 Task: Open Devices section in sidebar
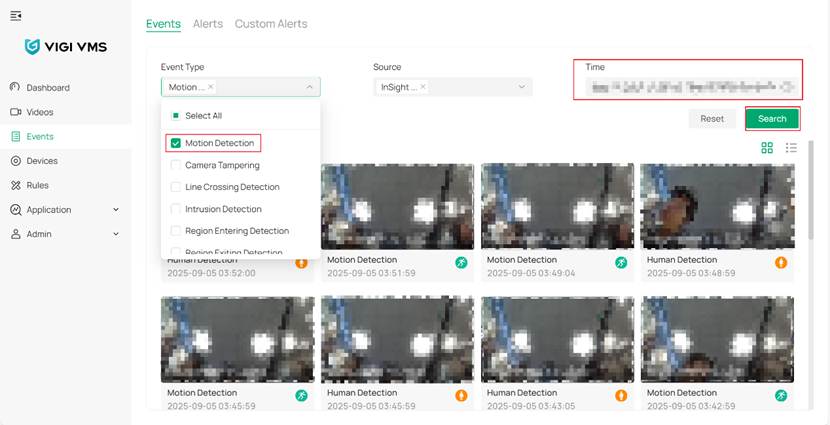pyautogui.click(x=41, y=161)
